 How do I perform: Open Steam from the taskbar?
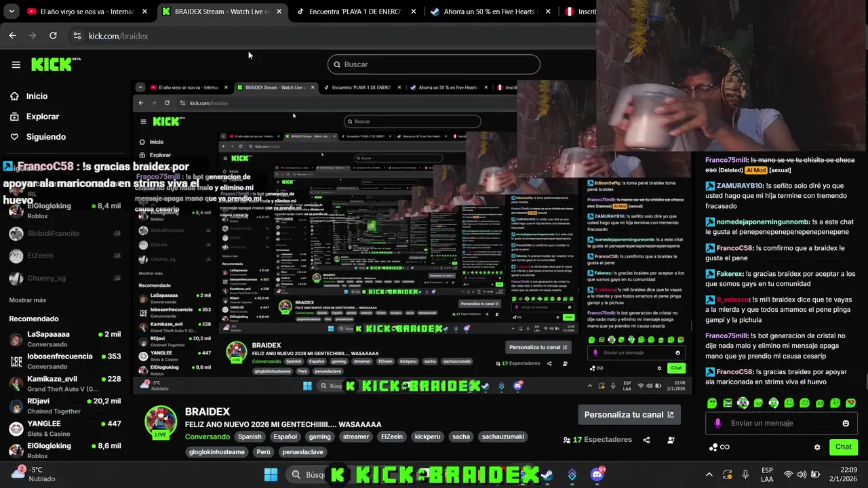click(x=547, y=474)
